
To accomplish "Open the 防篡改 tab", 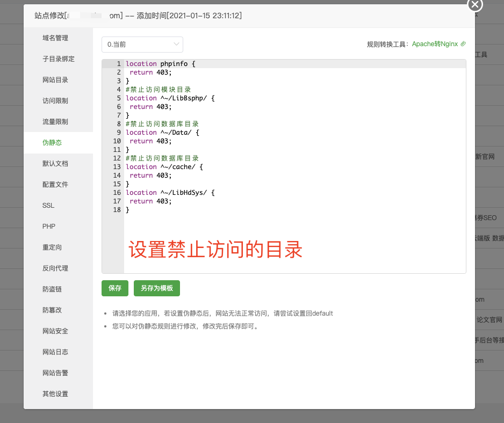I will (x=52, y=310).
